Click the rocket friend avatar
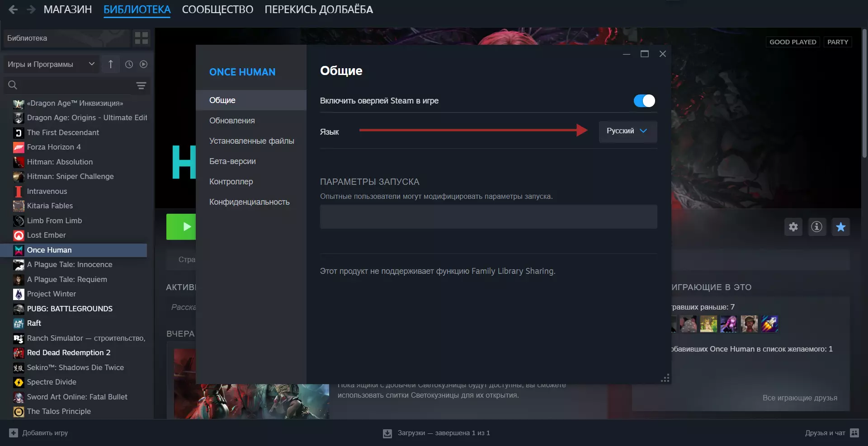The width and height of the screenshot is (868, 446). point(769,324)
